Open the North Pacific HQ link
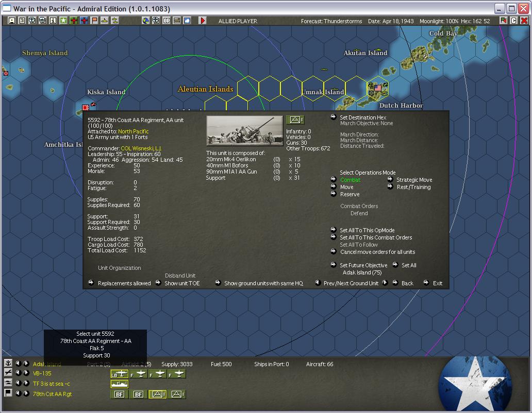Viewport: 532px width, 413px height. pos(134,131)
